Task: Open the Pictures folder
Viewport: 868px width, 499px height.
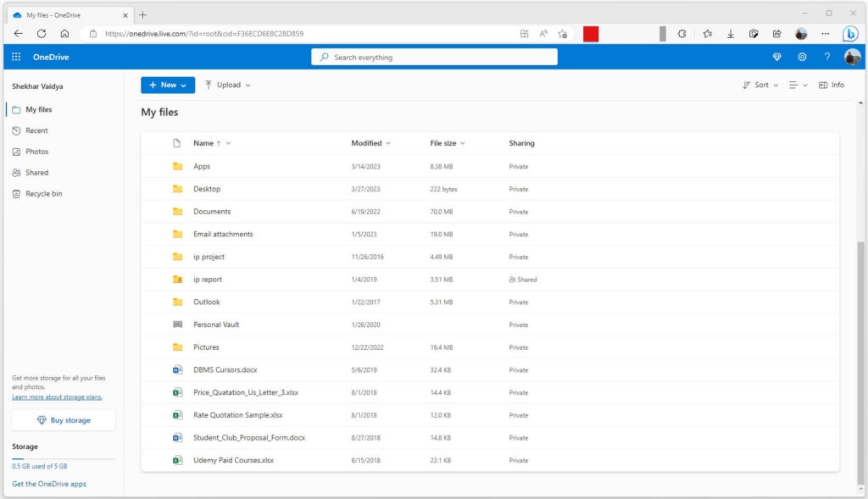Action: click(206, 347)
